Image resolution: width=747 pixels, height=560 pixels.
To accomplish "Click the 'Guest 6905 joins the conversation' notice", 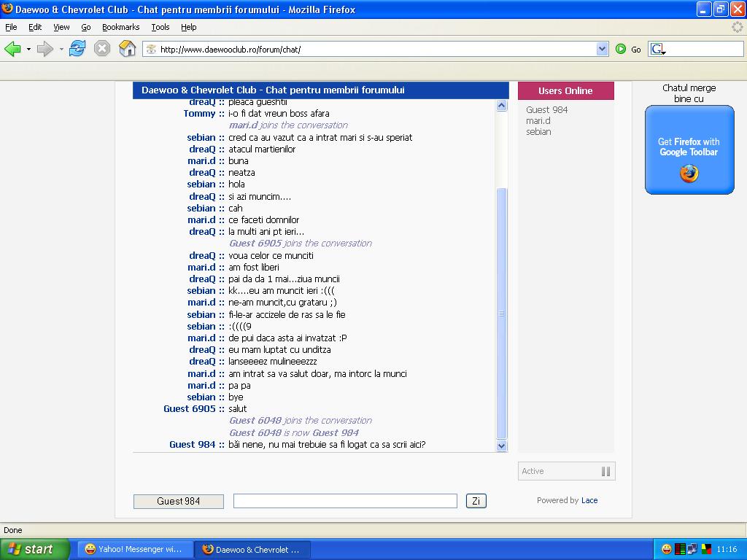I will click(x=301, y=244).
